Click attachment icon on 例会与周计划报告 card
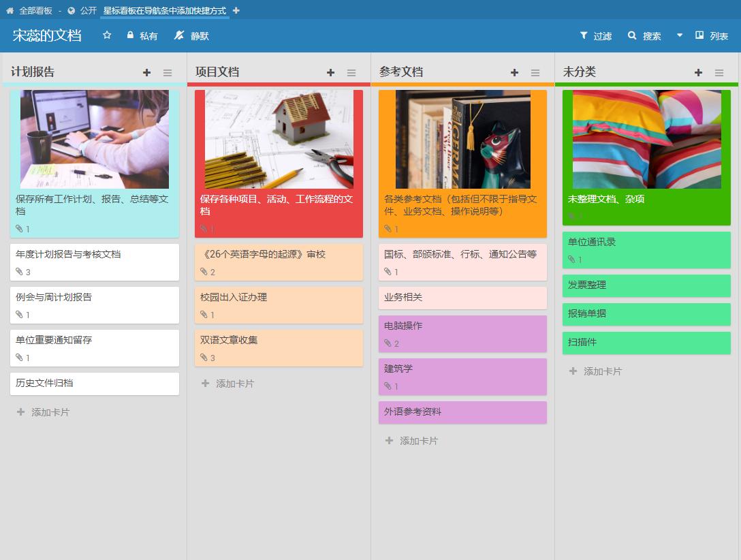Viewport: 741px width, 560px height. tap(19, 315)
